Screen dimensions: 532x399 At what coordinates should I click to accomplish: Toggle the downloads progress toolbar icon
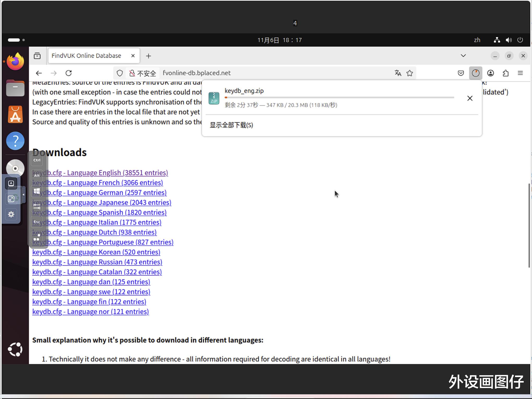coord(475,73)
